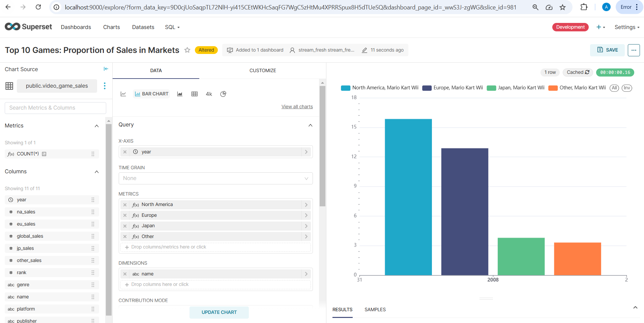
Task: Click the drag handle for the genre column
Action: click(x=93, y=285)
